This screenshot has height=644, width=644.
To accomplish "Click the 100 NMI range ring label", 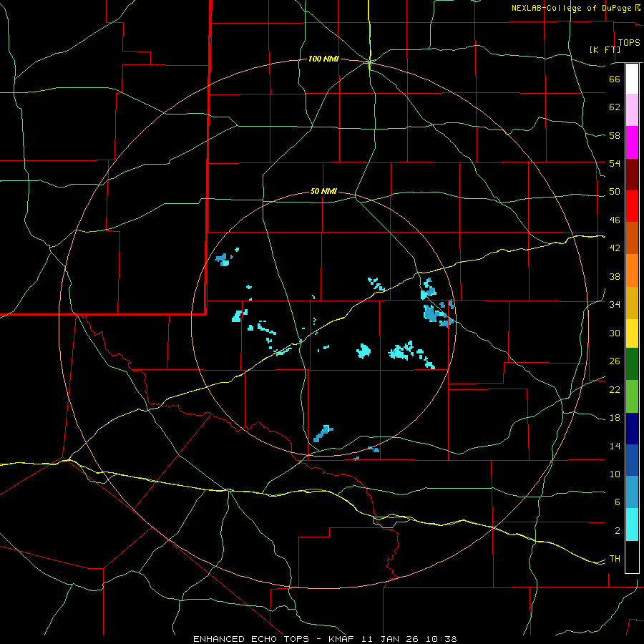I will [323, 59].
